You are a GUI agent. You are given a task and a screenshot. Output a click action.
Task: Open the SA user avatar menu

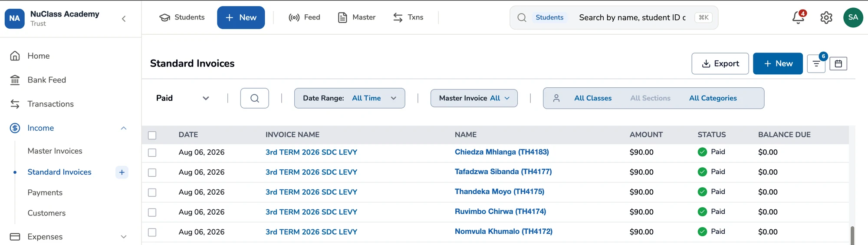(x=853, y=17)
